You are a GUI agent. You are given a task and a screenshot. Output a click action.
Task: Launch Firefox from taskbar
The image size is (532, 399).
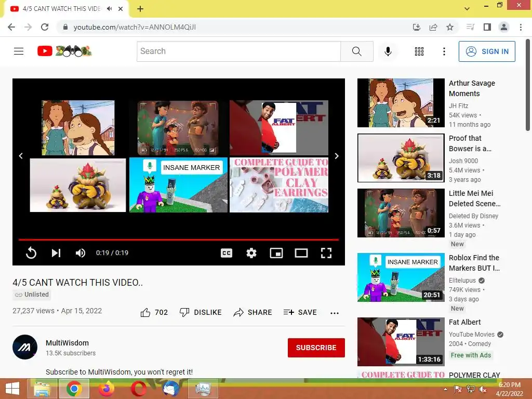(107, 389)
